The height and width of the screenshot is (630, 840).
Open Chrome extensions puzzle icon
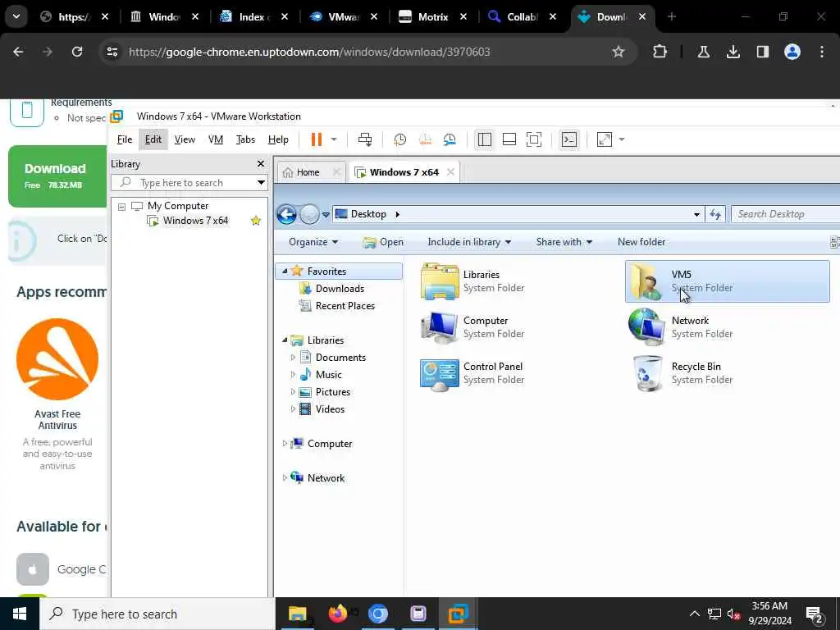click(660, 52)
